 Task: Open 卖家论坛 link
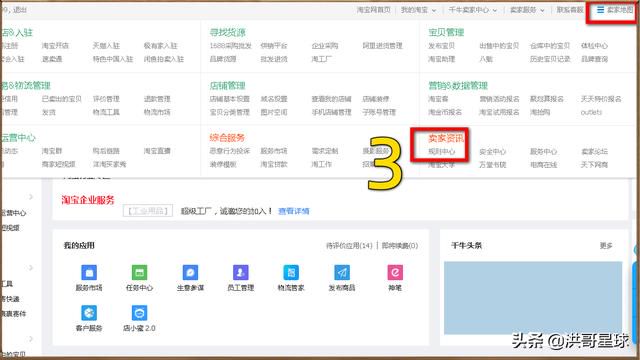pyautogui.click(x=594, y=151)
